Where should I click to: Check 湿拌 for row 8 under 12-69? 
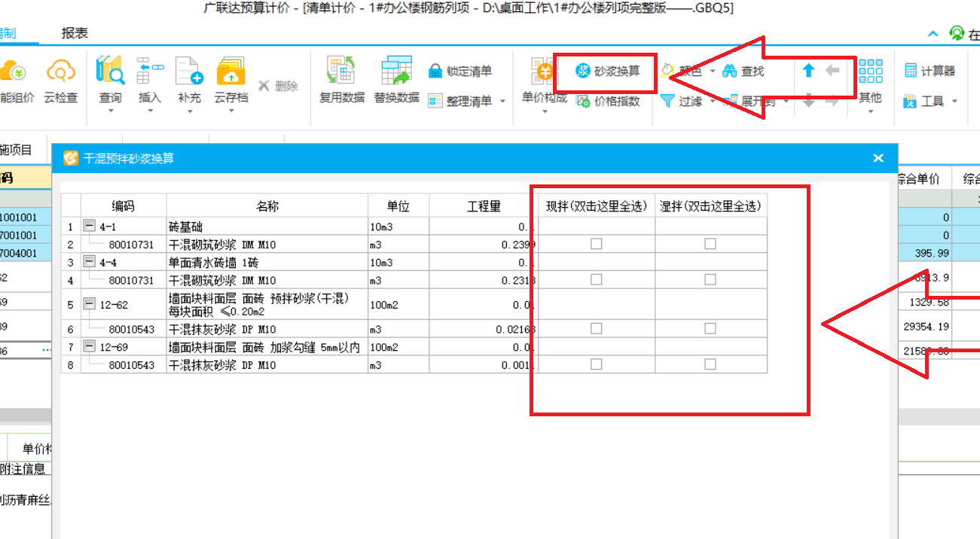click(710, 364)
